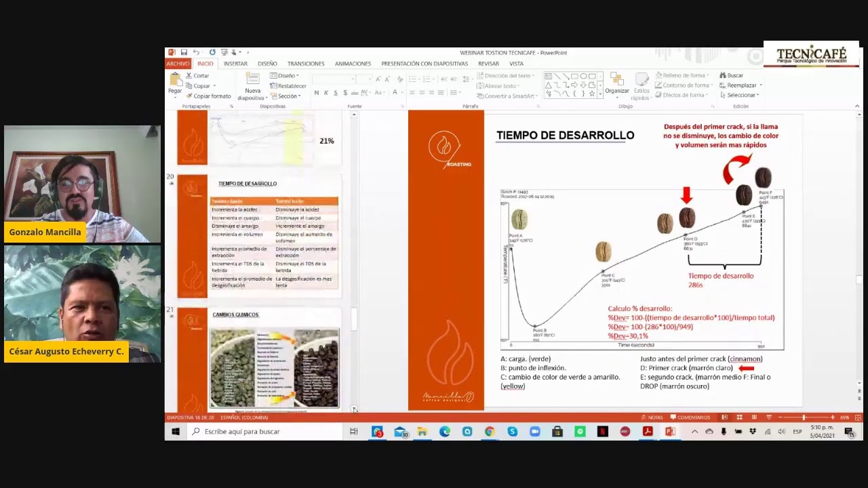Toggle underline S formatting

336,93
